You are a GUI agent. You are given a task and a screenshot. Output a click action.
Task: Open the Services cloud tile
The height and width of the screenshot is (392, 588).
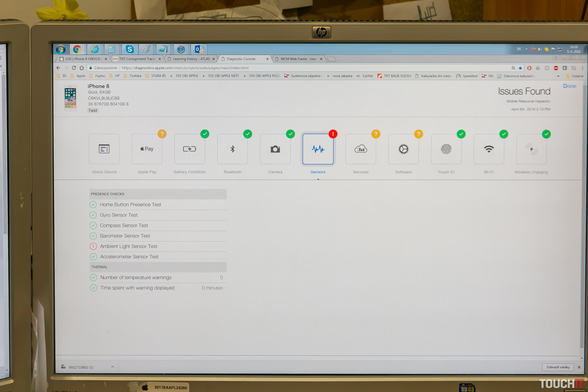(361, 149)
